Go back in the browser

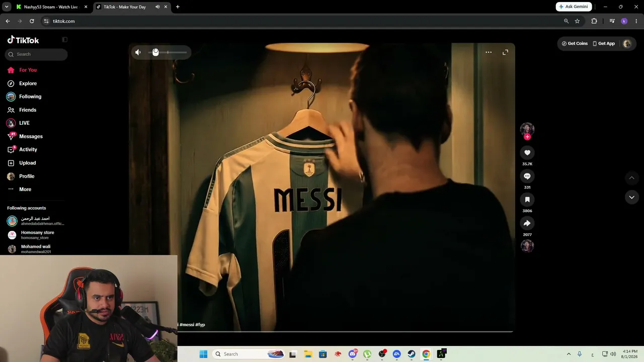(8, 21)
